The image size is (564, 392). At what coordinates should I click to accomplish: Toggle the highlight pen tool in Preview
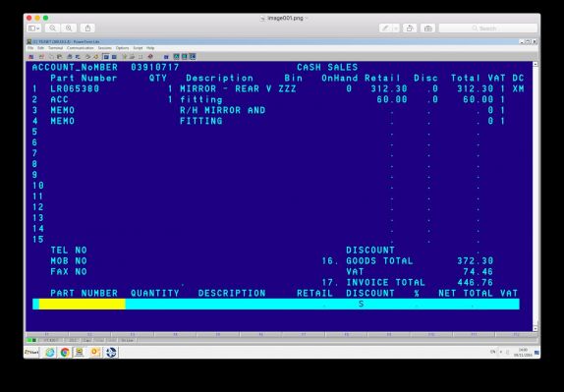point(385,28)
